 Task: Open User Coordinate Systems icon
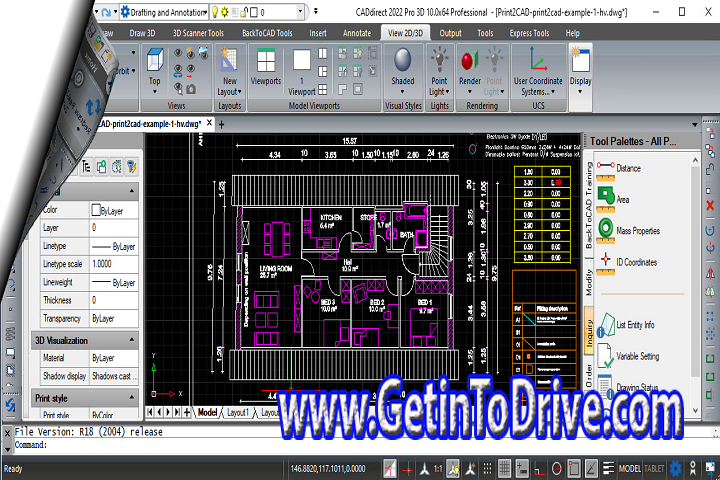(538, 60)
